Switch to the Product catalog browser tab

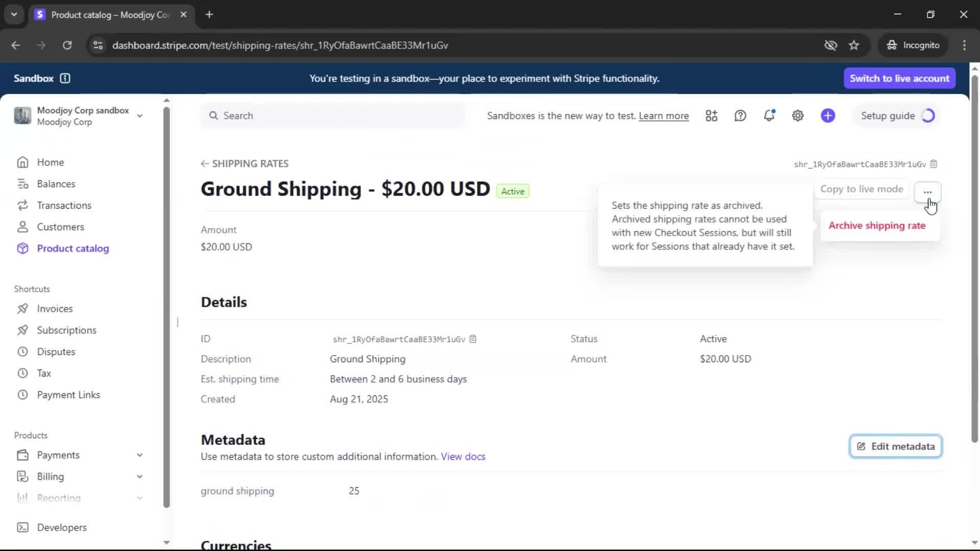110,15
